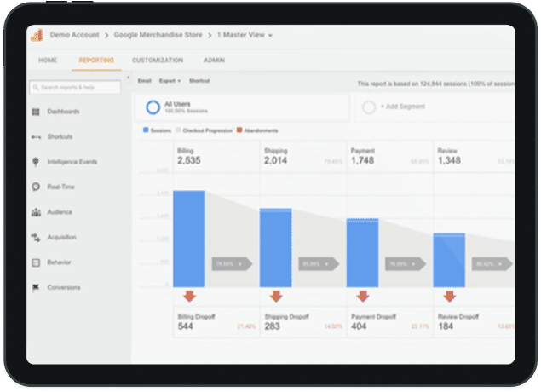Click the Review value 1,348
Viewport: 541px width, 392px height.
click(449, 161)
